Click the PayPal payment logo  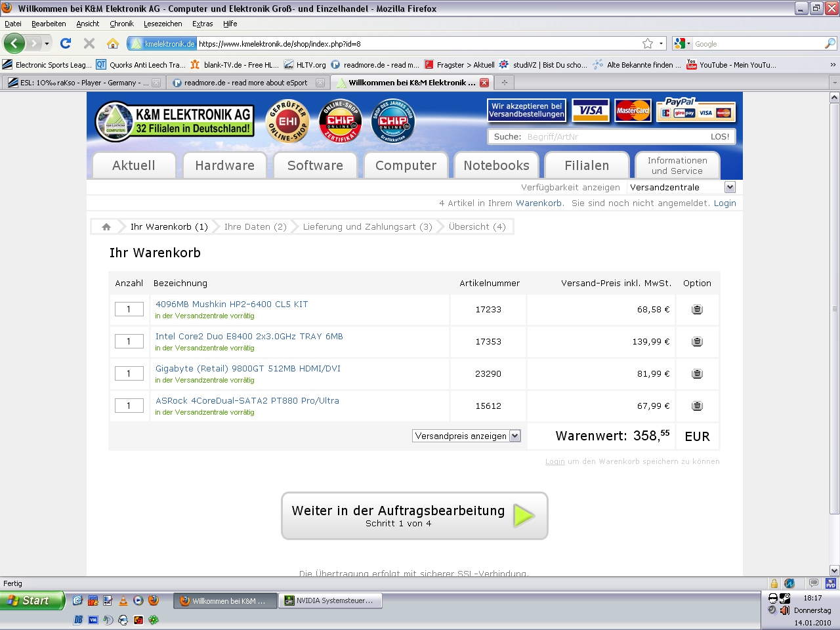pos(696,110)
